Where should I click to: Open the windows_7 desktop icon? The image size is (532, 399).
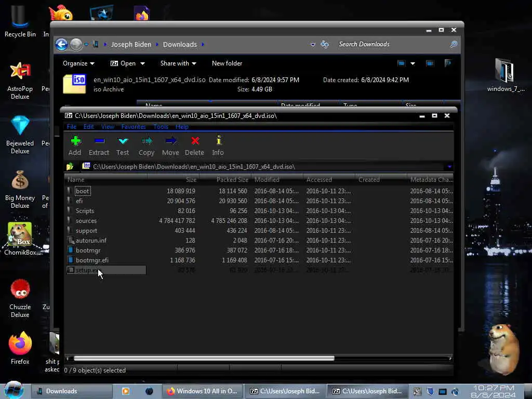(506, 75)
